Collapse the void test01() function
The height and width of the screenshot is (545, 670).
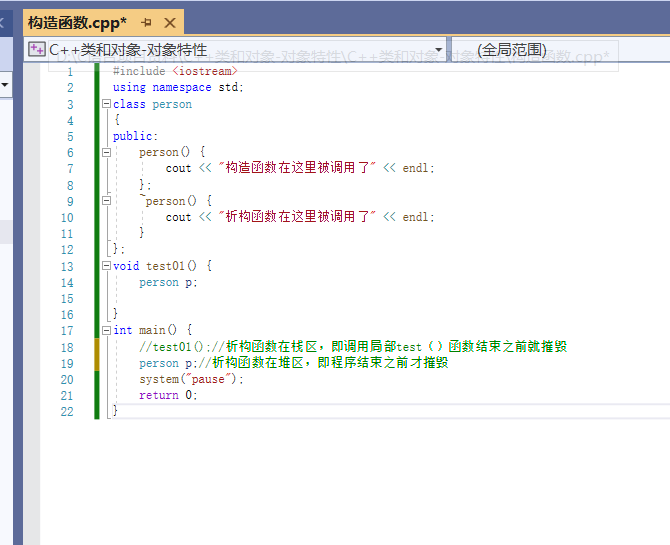(x=106, y=266)
